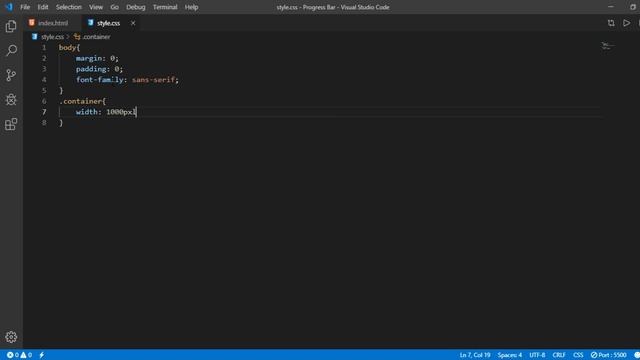Image resolution: width=640 pixels, height=360 pixels.
Task: Open the Edit menu
Action: tap(43, 7)
